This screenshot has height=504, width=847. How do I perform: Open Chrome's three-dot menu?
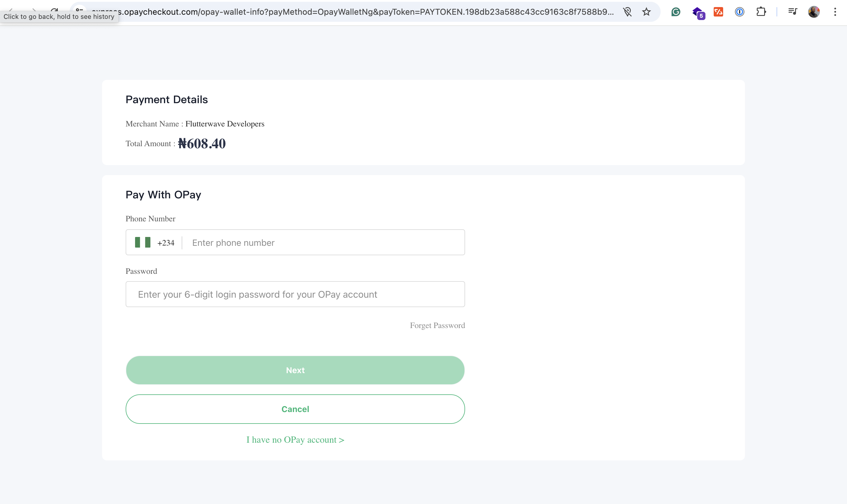pos(835,12)
